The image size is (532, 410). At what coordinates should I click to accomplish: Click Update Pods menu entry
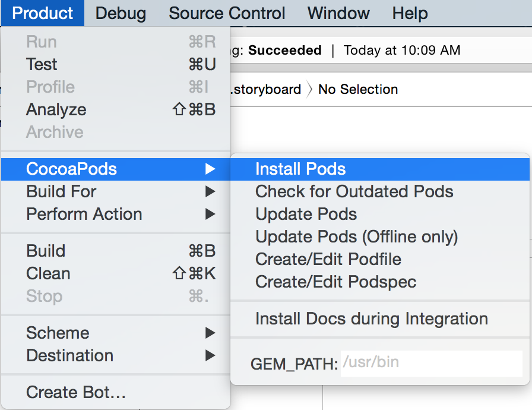tap(306, 214)
